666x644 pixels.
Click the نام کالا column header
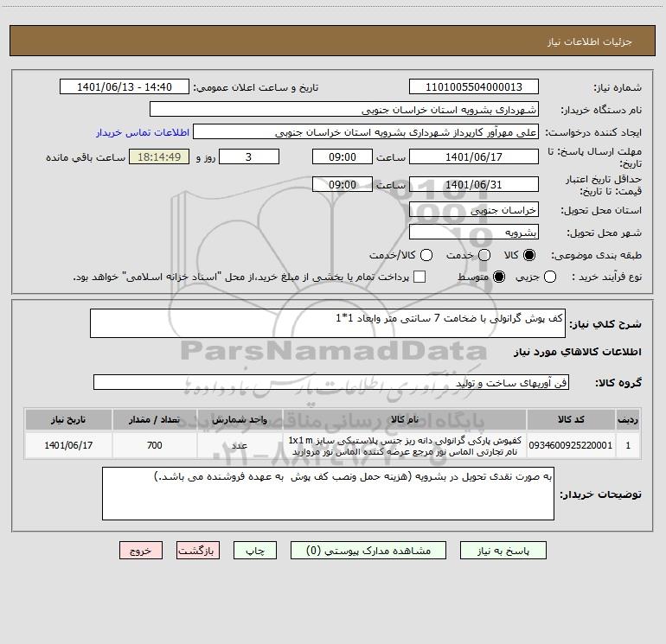[x=405, y=419]
